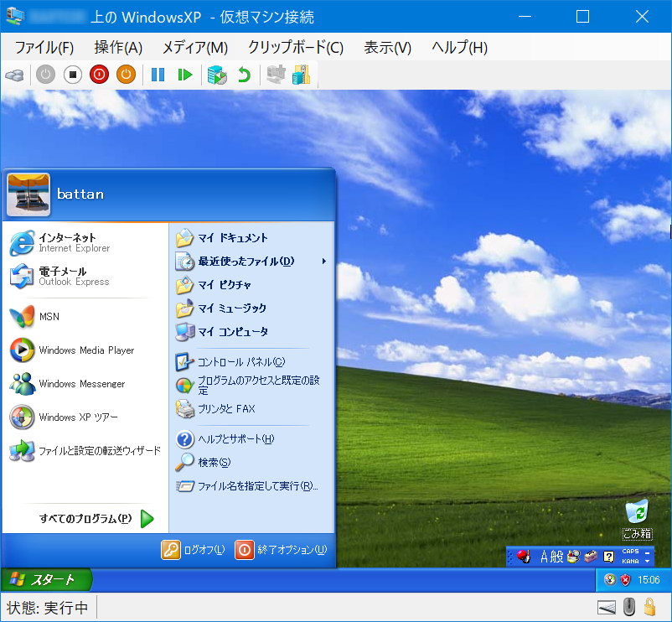This screenshot has height=622, width=672.
Task: Open the クリップボード(C) menu
Action: pos(296,47)
